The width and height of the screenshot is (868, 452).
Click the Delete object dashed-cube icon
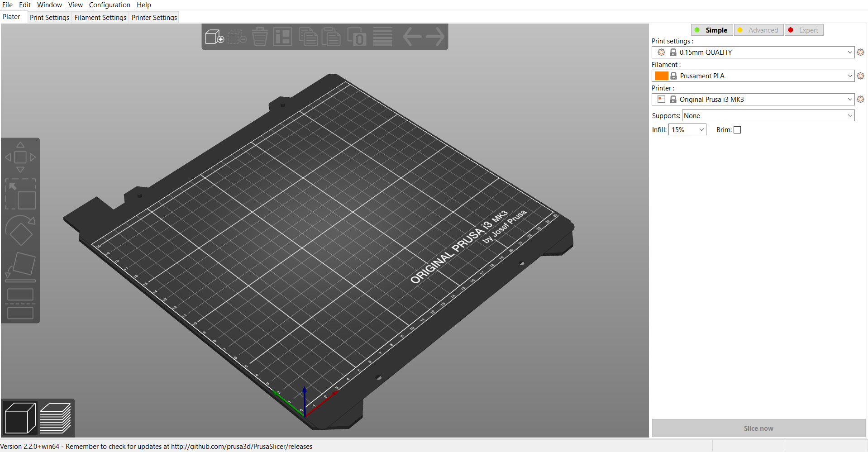pyautogui.click(x=237, y=37)
